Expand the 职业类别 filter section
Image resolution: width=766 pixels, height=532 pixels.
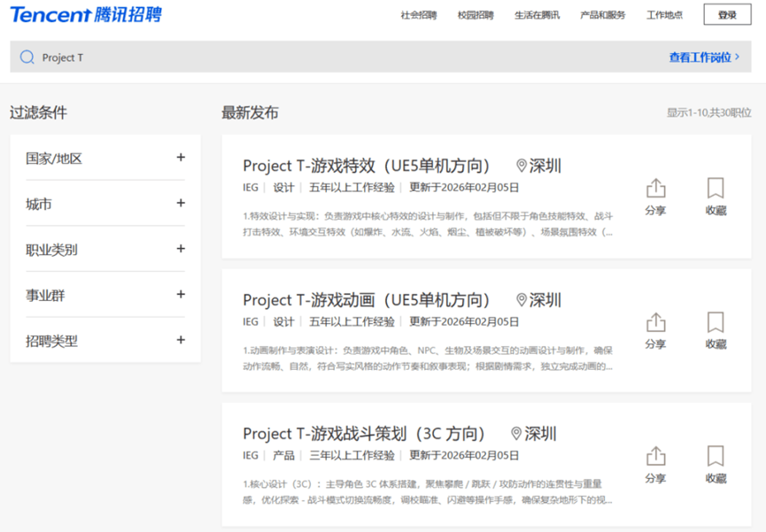point(181,249)
